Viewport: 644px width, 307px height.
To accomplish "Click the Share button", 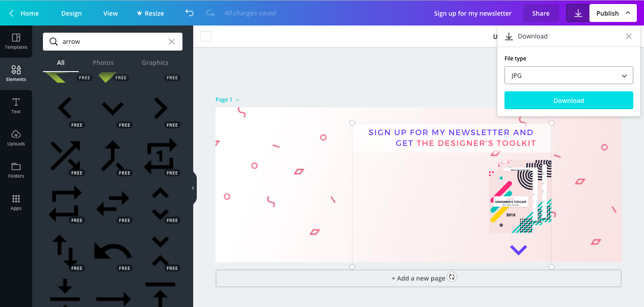I will coord(541,13).
